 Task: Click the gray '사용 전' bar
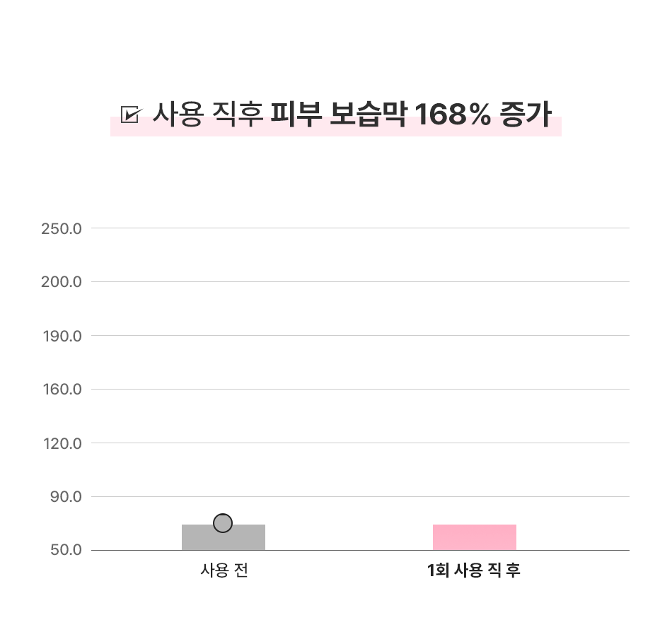coord(224,540)
